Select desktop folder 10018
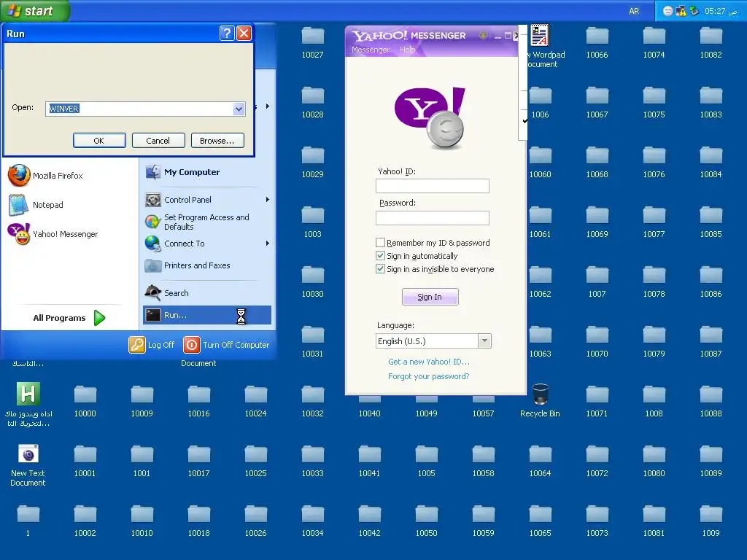Screen dimensions: 747x560 click(198, 521)
